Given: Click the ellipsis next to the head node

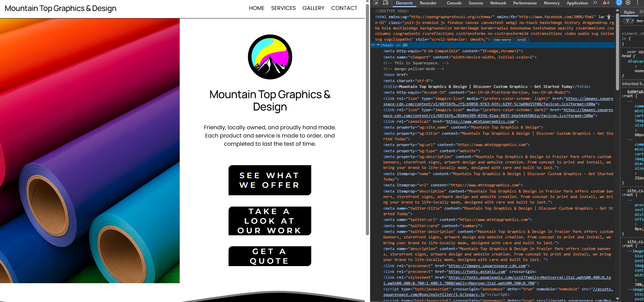Looking at the screenshot, I should [373, 45].
